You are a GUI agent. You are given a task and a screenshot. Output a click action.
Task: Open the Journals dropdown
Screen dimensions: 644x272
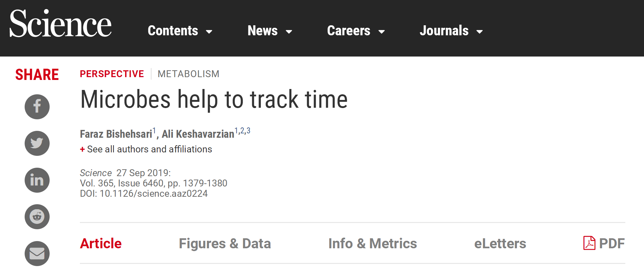point(451,31)
